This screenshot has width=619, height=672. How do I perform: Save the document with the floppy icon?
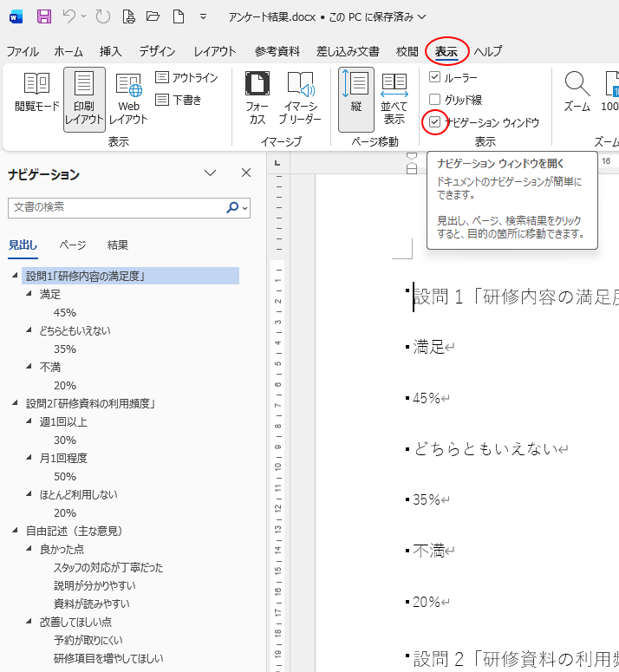pos(43,16)
